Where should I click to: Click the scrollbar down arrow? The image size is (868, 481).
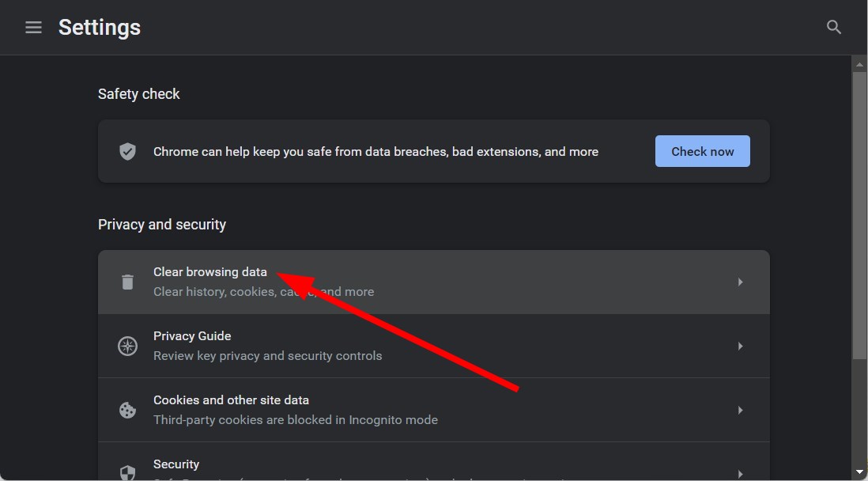click(x=859, y=472)
